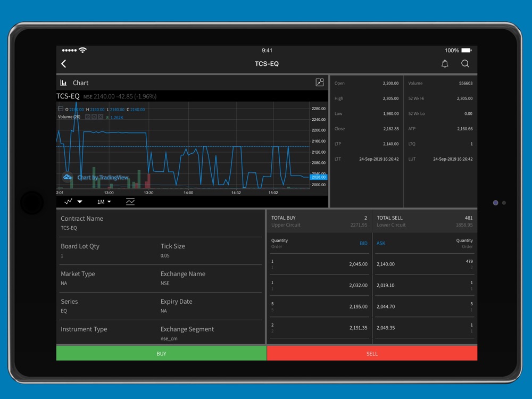Viewport: 532px width, 399px height.
Task: Click the Lower Circuit value 1858.95
Action: (464, 225)
